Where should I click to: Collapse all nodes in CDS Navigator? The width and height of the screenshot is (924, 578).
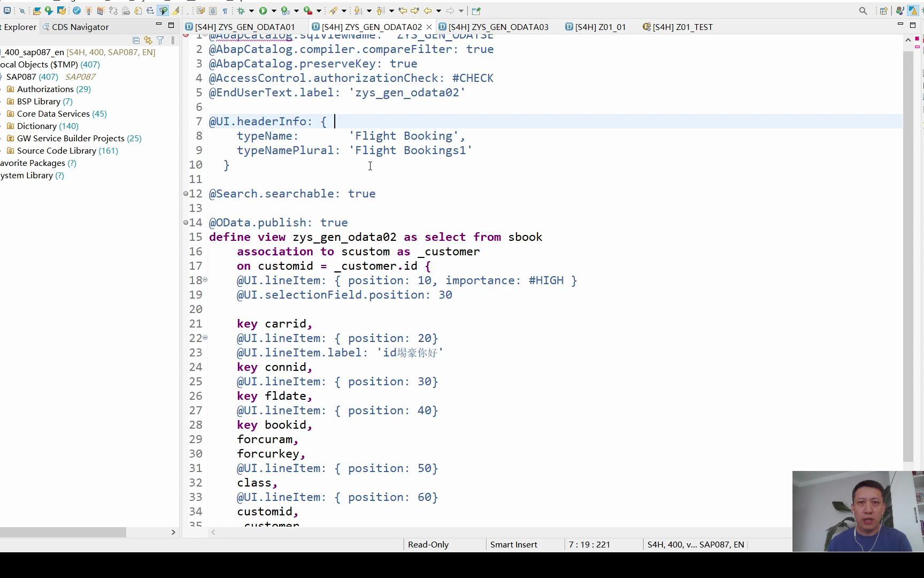[136, 40]
